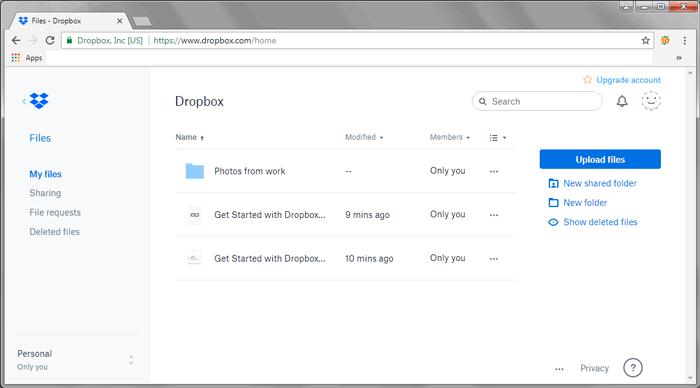Click the link icon of first Get Started file
This screenshot has height=388, width=700.
(x=195, y=215)
